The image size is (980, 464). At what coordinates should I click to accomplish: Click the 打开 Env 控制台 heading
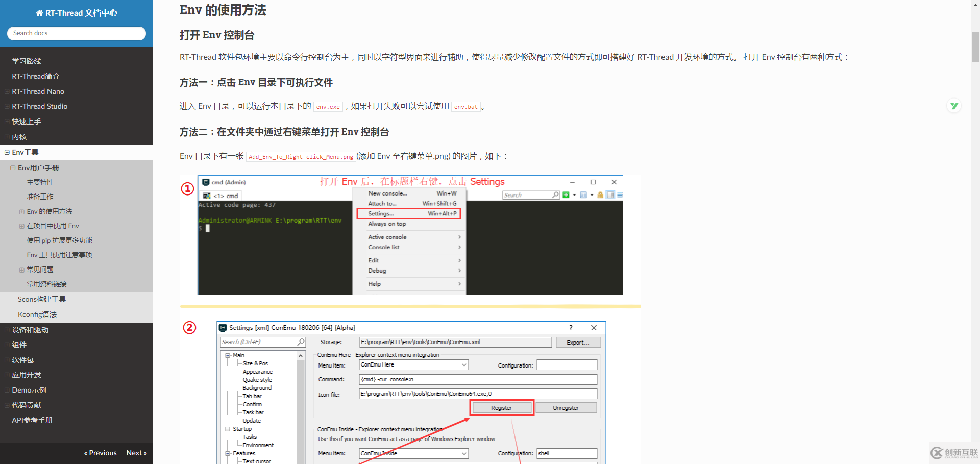tap(217, 35)
